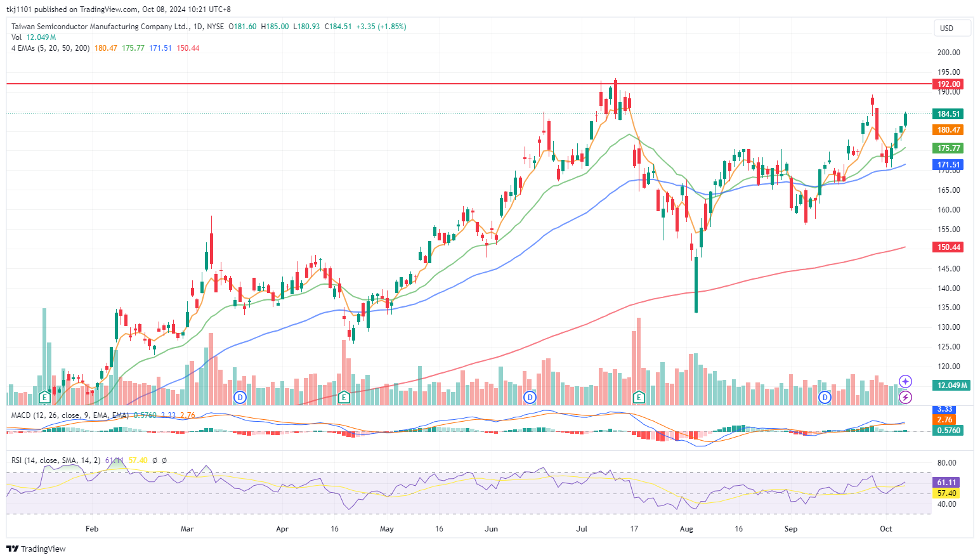Viewport: 980px width, 560px height.
Task: Click the 1D interval in the chart legend
Action: coord(199,27)
